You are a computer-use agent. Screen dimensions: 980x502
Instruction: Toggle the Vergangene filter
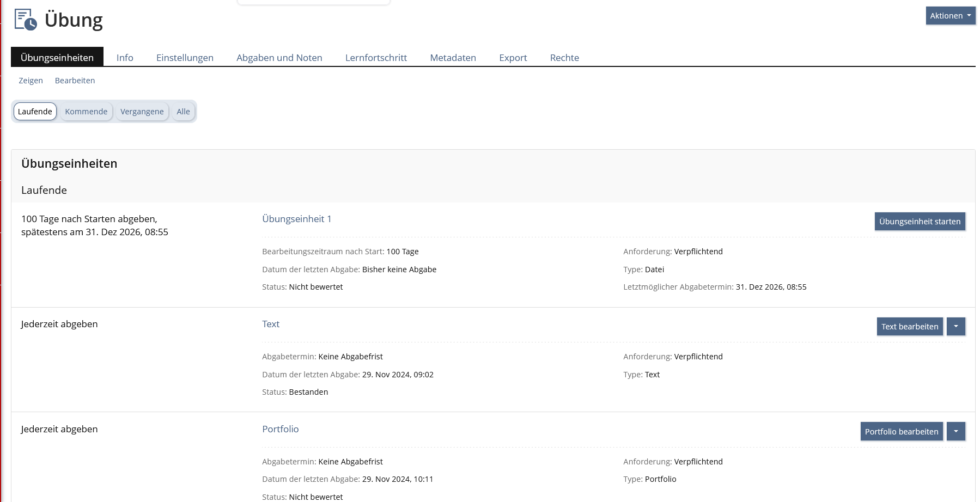coord(142,112)
